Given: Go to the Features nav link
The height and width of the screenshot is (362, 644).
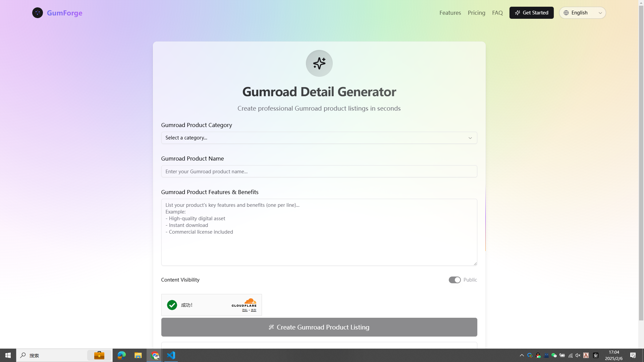Looking at the screenshot, I should coord(450,13).
